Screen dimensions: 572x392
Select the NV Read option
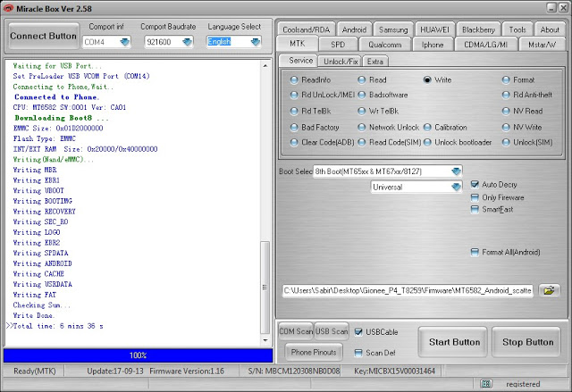pos(522,111)
